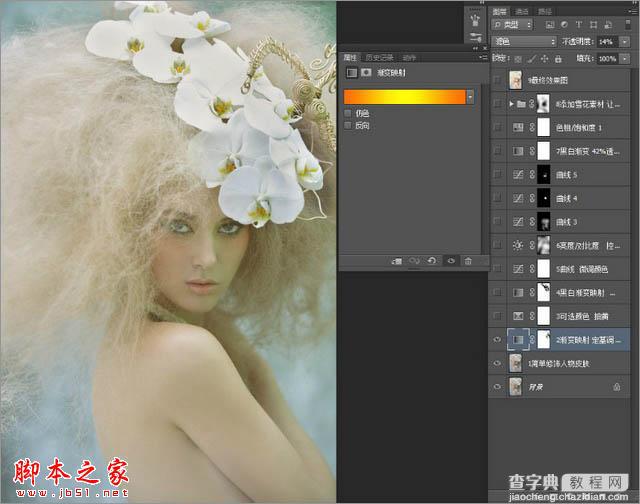Show the 3可选颜色 layer
This screenshot has height=504, width=640.
point(497,316)
